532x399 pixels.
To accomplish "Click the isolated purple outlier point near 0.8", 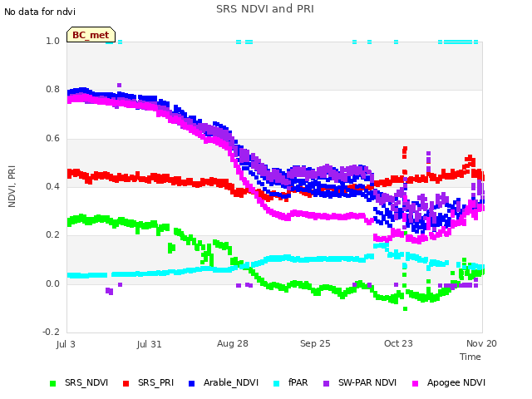I will pos(119,85).
